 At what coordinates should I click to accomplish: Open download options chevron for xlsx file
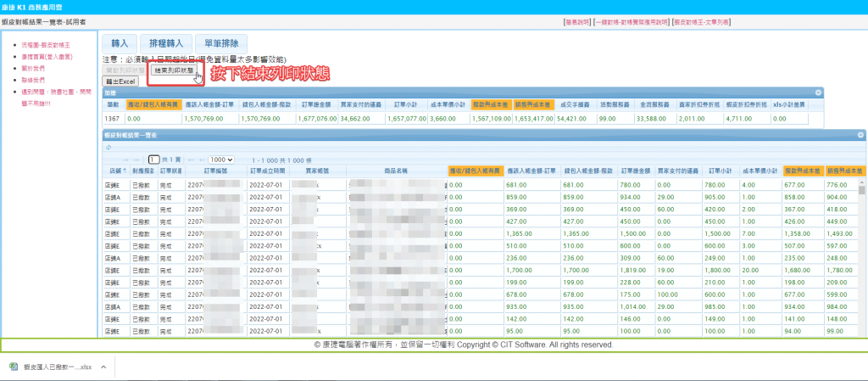click(103, 367)
